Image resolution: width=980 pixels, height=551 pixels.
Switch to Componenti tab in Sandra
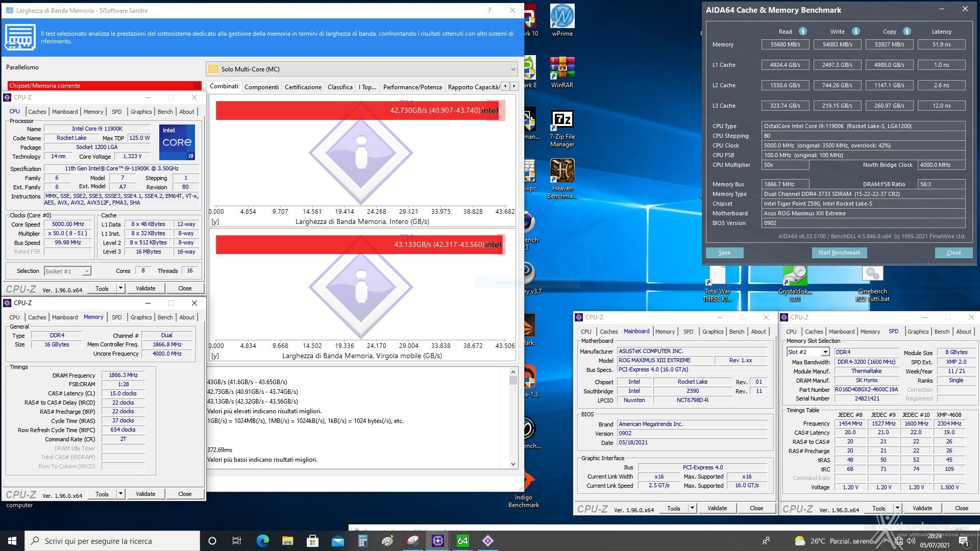point(261,87)
